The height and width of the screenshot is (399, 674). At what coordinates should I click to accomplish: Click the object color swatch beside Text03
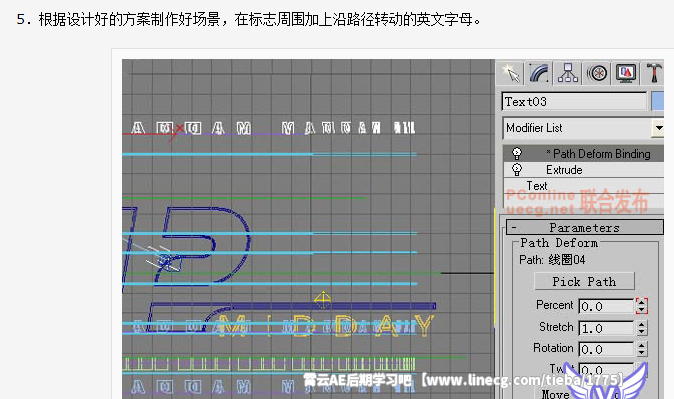click(658, 102)
